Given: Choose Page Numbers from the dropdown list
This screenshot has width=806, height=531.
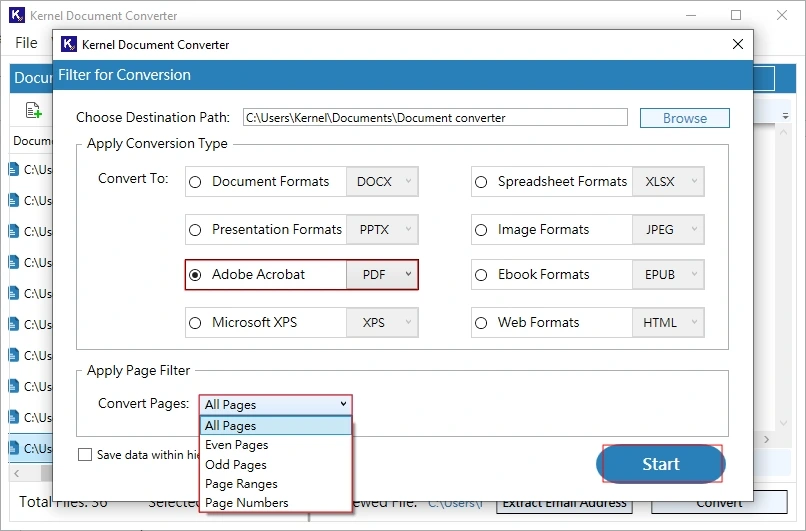Looking at the screenshot, I should pos(276,503).
